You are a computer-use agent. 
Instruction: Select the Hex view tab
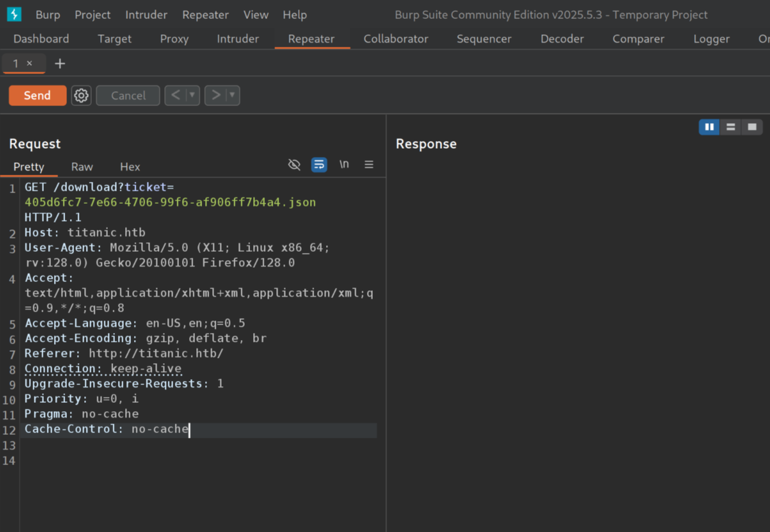tap(130, 166)
